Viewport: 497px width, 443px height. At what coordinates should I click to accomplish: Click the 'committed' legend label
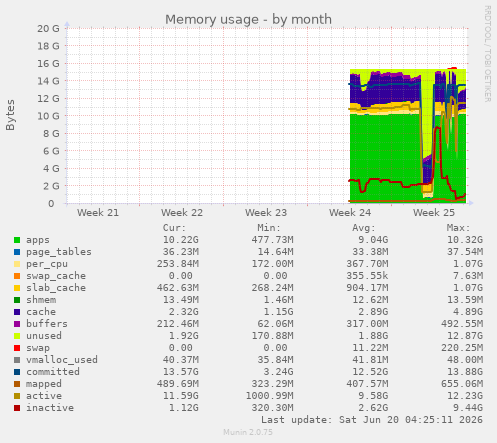tap(53, 372)
